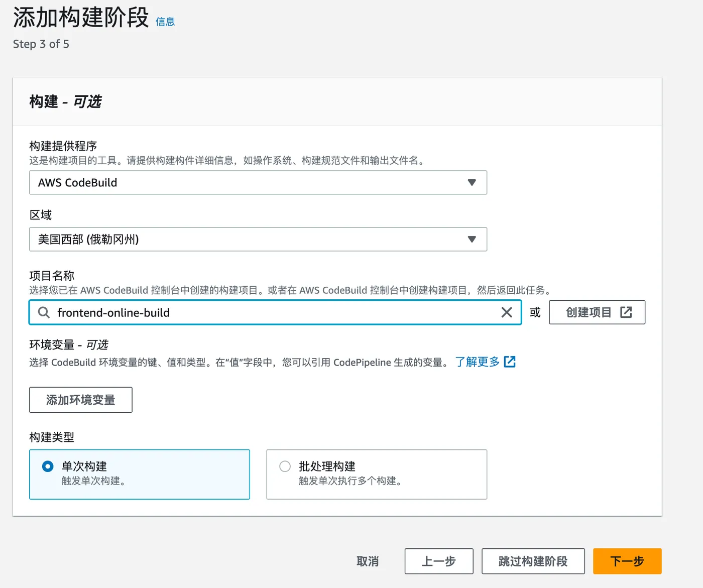Image resolution: width=703 pixels, height=588 pixels.
Task: Clear the frontend-online-build project name with X icon
Action: (507, 313)
